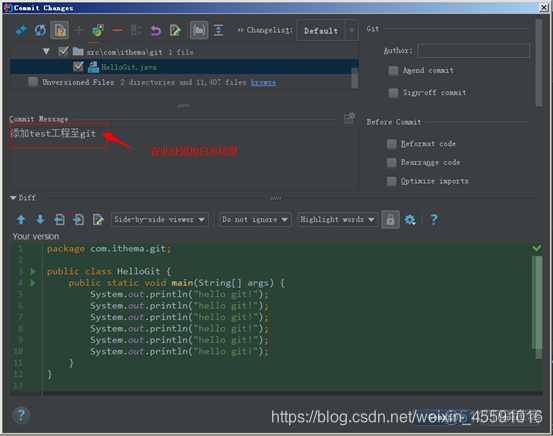Open the Highlight words dropdown

click(x=337, y=220)
